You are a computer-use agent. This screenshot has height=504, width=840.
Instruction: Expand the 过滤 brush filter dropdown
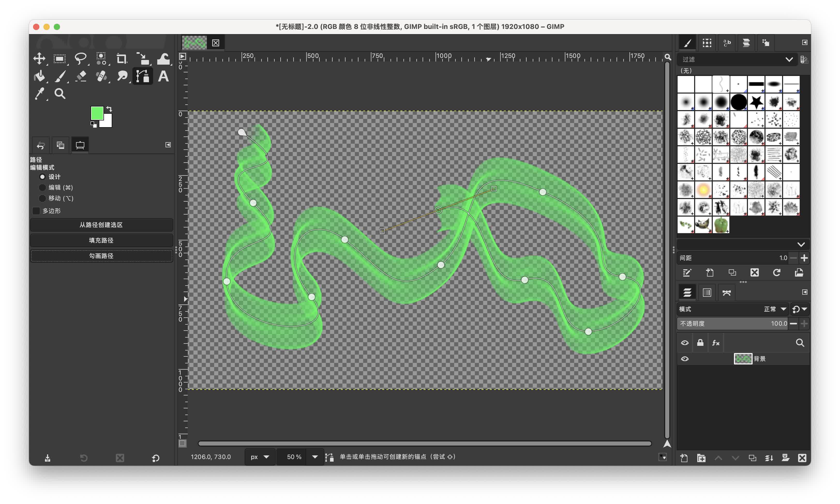pyautogui.click(x=789, y=59)
